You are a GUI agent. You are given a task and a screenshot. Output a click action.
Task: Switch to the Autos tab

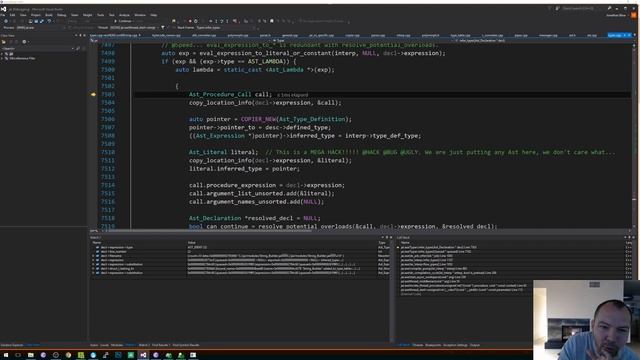94,345
